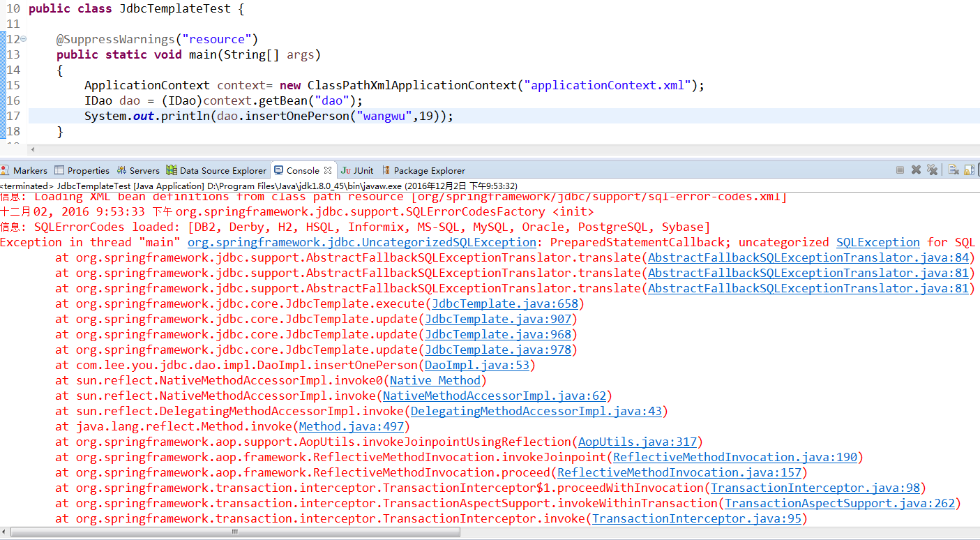Open DaoImpl.java:53 stack trace link

(x=477, y=365)
